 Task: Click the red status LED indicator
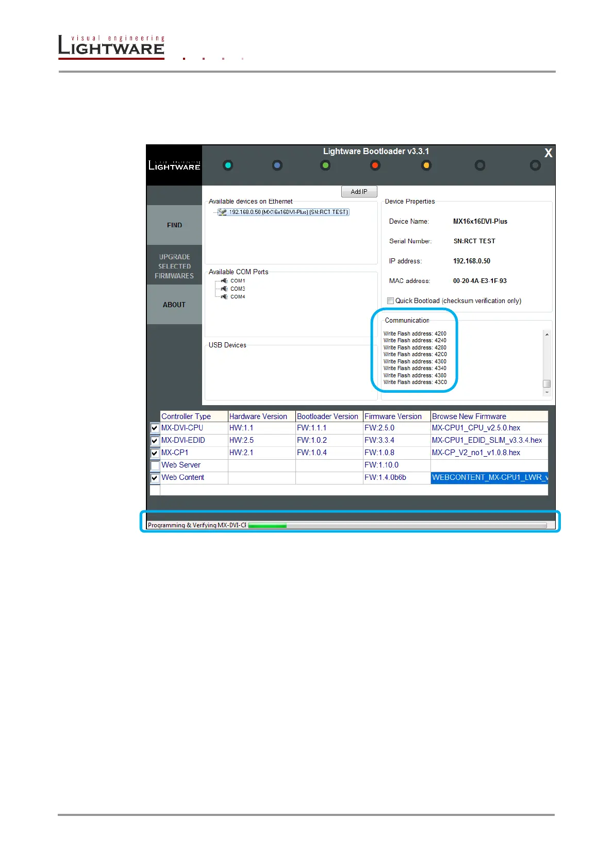(x=375, y=165)
